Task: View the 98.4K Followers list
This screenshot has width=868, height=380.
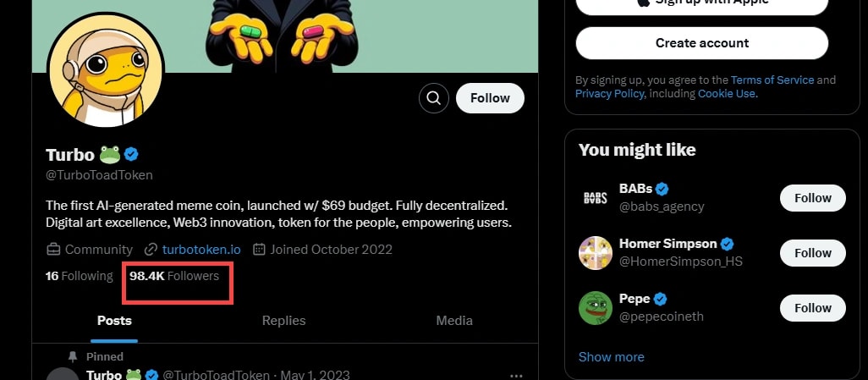Action: click(174, 276)
